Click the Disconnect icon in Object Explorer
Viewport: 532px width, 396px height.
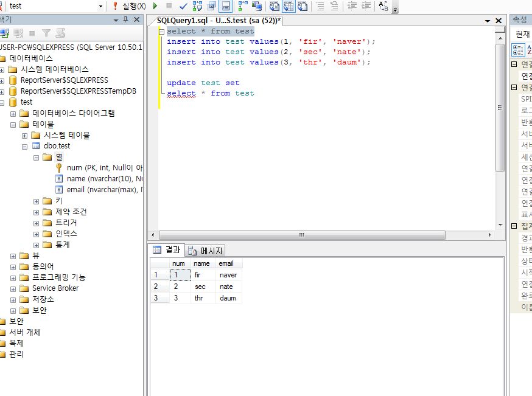click(x=18, y=33)
